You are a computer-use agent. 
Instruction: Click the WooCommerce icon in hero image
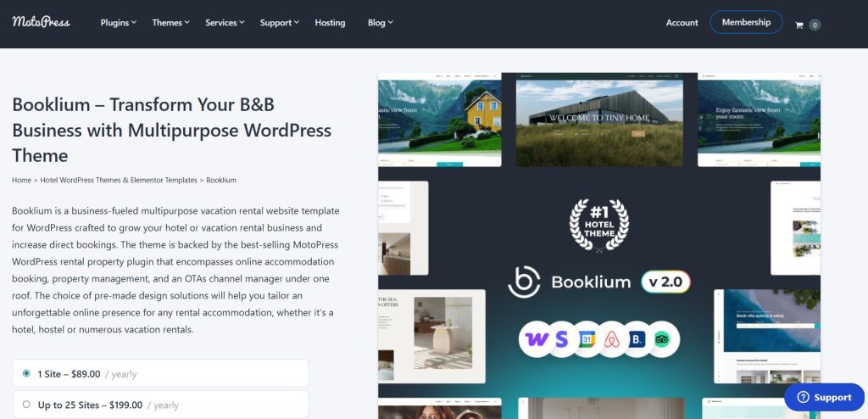[x=536, y=339]
